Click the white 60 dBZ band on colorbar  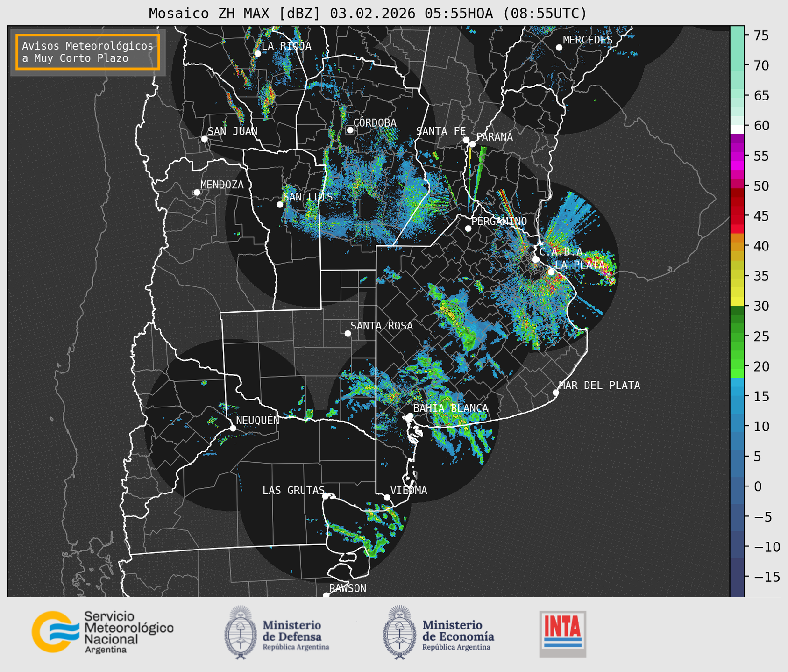[737, 129]
